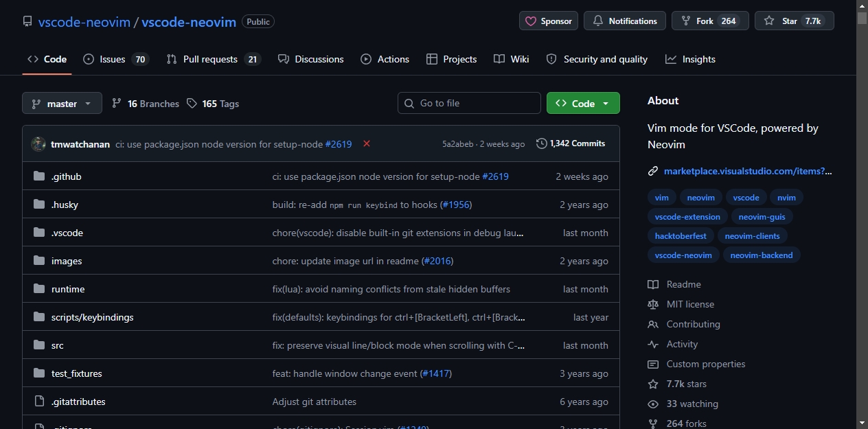The width and height of the screenshot is (868, 429).
Task: Go to the Discussions tab
Action: coord(311,59)
